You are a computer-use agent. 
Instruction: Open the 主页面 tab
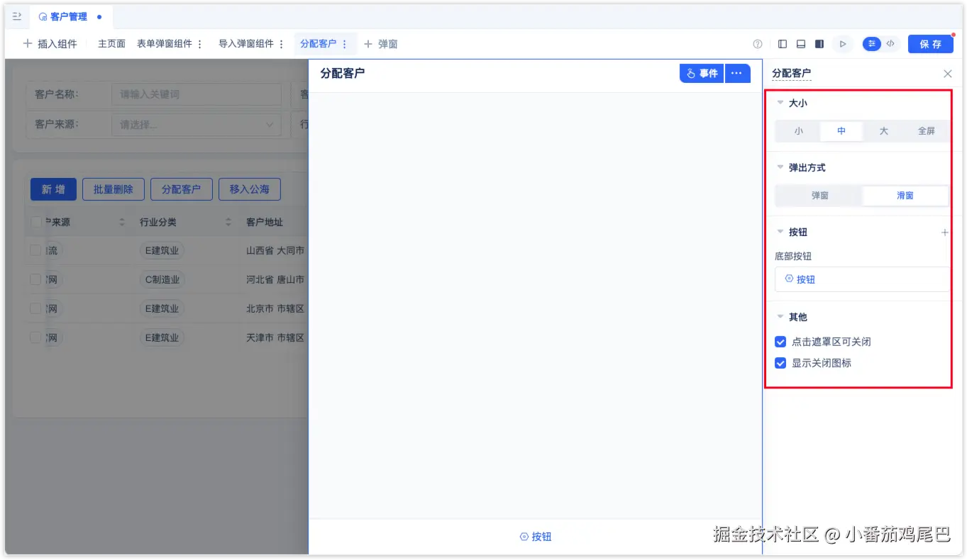pos(111,44)
